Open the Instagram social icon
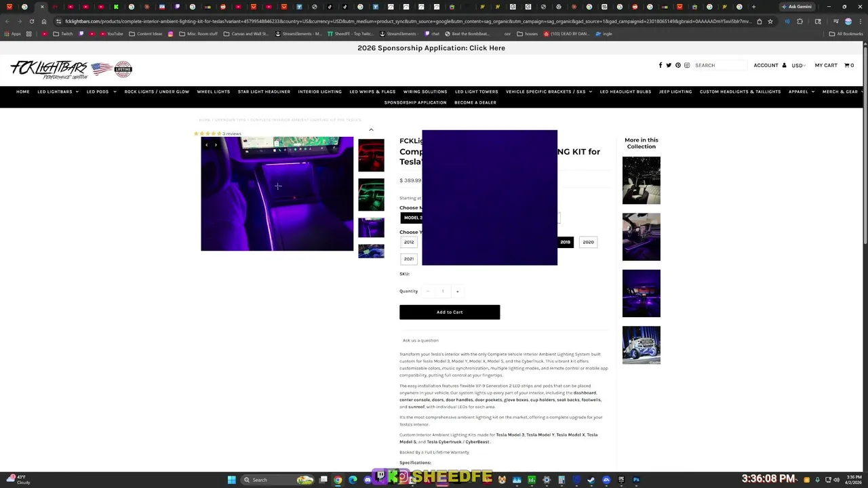Screen dimensions: 868x488 pos(686,65)
